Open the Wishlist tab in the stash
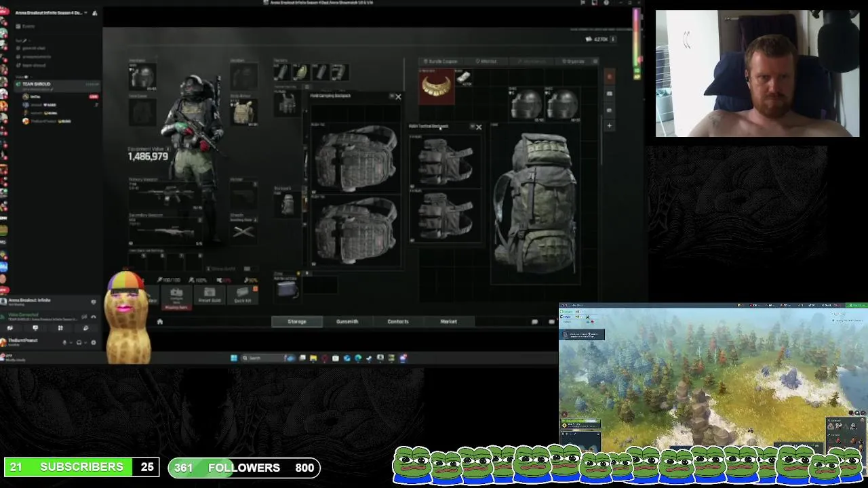Image resolution: width=868 pixels, height=488 pixels. (x=486, y=61)
